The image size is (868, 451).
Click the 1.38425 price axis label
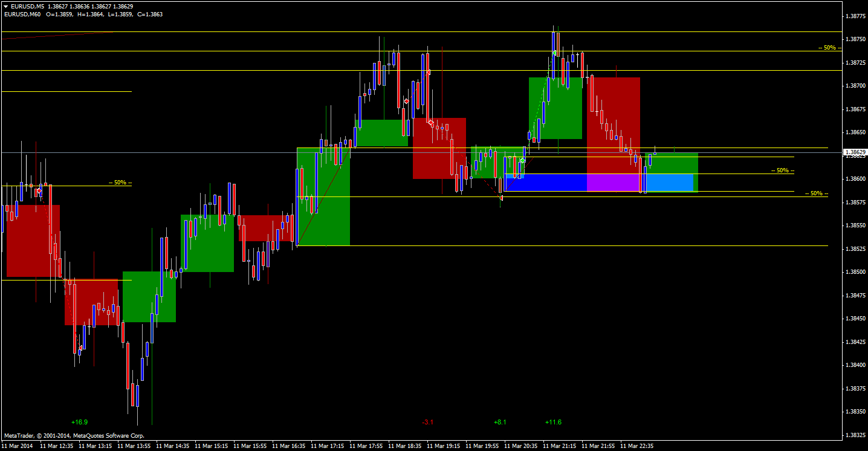coord(855,342)
